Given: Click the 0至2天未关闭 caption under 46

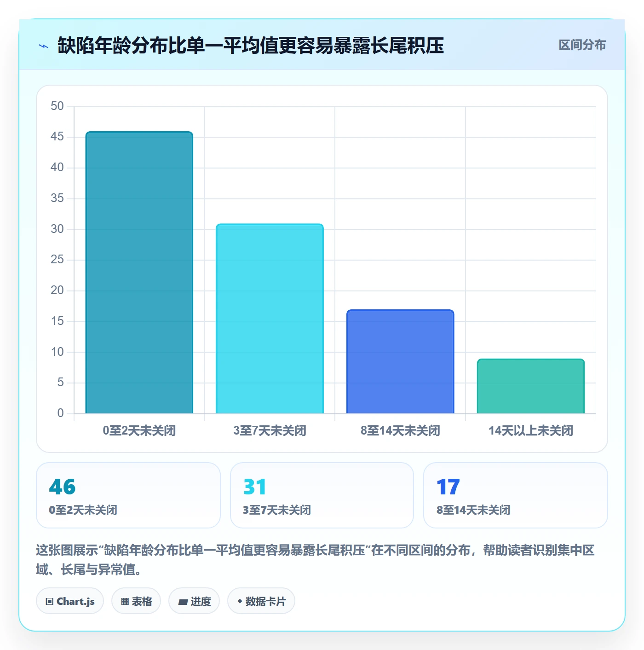Looking at the screenshot, I should 83,510.
